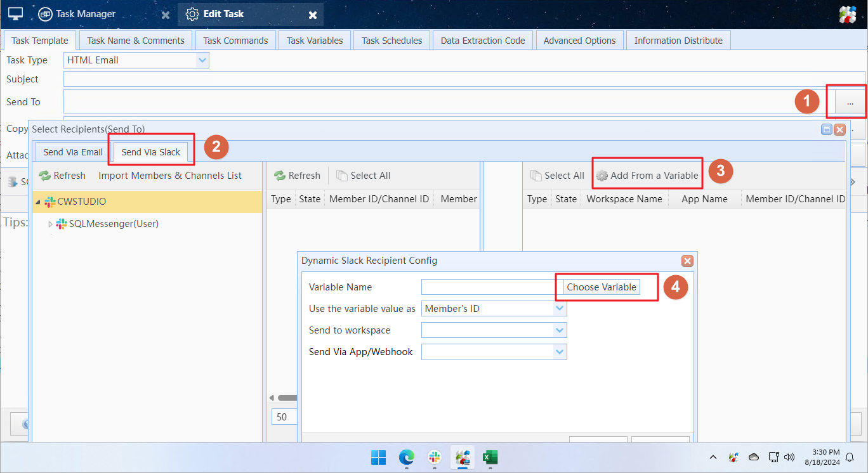Viewport: 868px width, 473px height.
Task: Open Excel from the taskbar
Action: pyautogui.click(x=490, y=457)
